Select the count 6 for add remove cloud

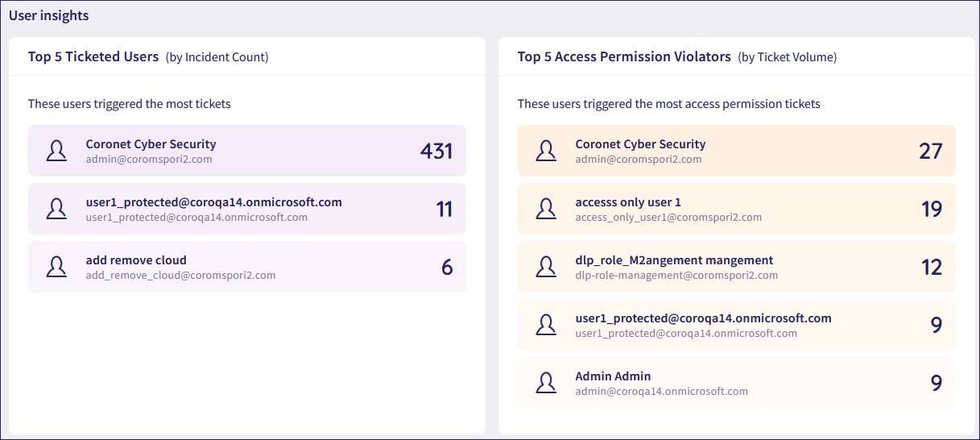coord(447,267)
